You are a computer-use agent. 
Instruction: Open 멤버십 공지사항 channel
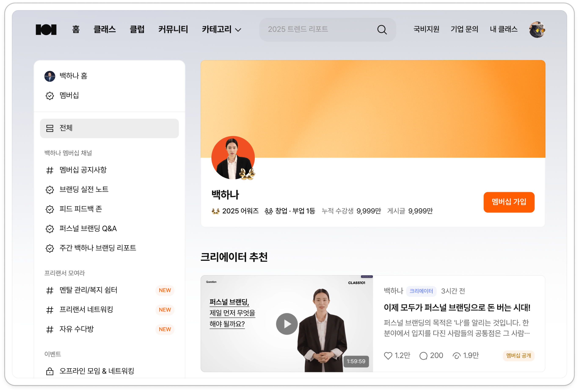point(83,170)
